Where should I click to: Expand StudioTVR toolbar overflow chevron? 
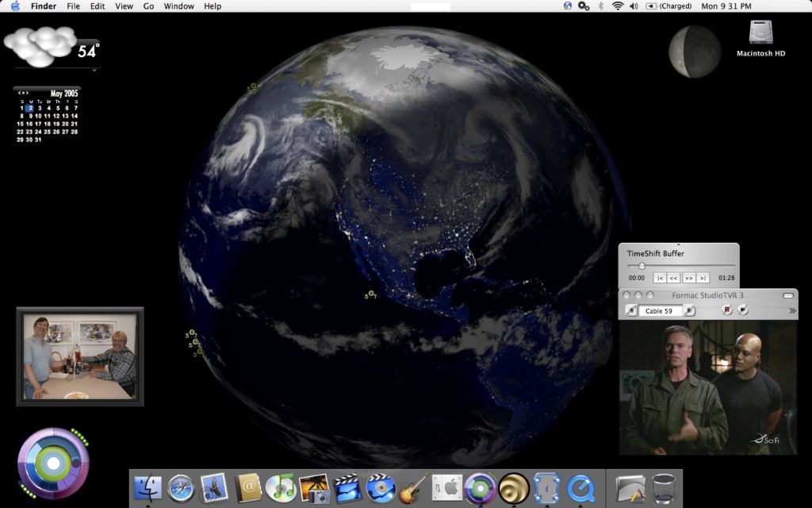(x=791, y=311)
